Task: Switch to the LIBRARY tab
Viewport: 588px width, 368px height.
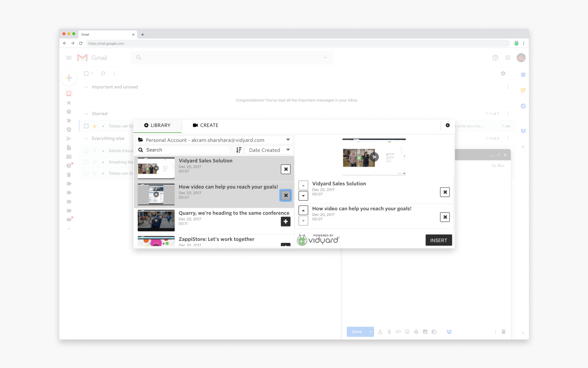Action: coord(157,125)
